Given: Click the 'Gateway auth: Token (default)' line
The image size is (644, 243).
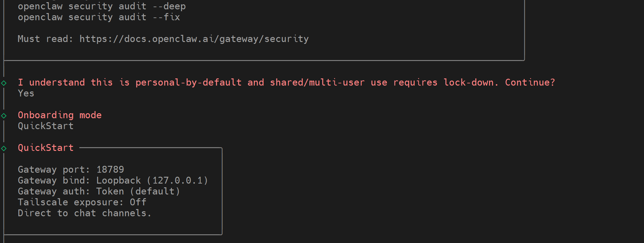Looking at the screenshot, I should pyautogui.click(x=99, y=191).
